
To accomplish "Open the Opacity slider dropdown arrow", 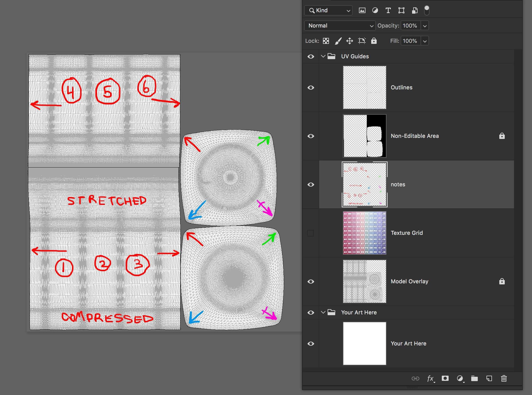I will [x=425, y=26].
